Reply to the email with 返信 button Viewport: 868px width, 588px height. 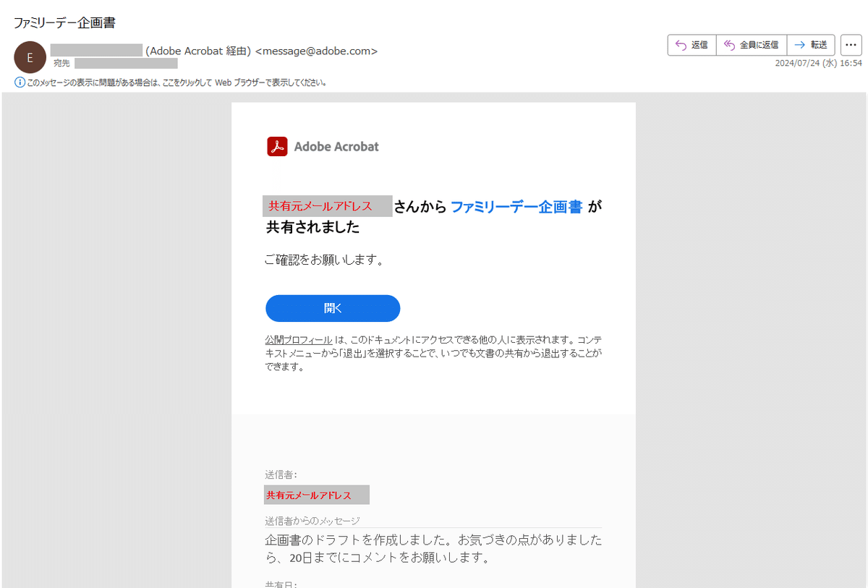(692, 45)
